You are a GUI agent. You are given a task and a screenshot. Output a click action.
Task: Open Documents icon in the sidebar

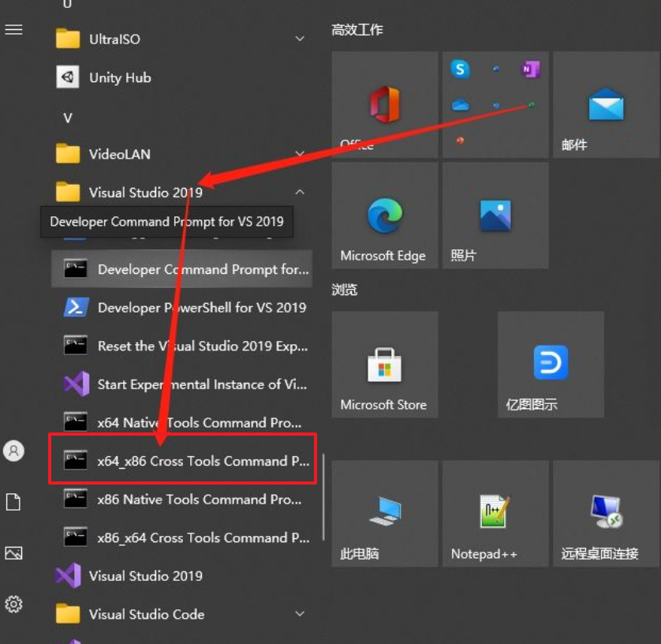pyautogui.click(x=13, y=502)
